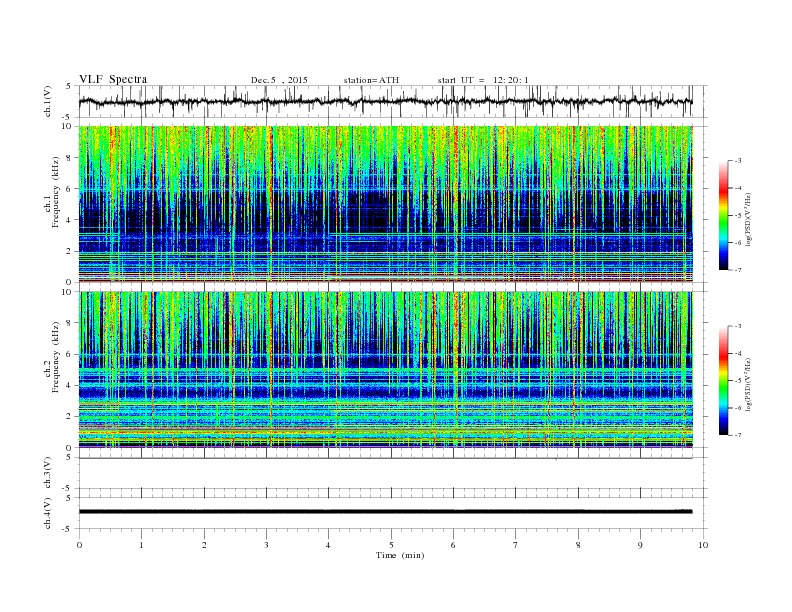The width and height of the screenshot is (792, 612).
Task: Click the "VLF Spectra" plot title
Action: coord(113,79)
